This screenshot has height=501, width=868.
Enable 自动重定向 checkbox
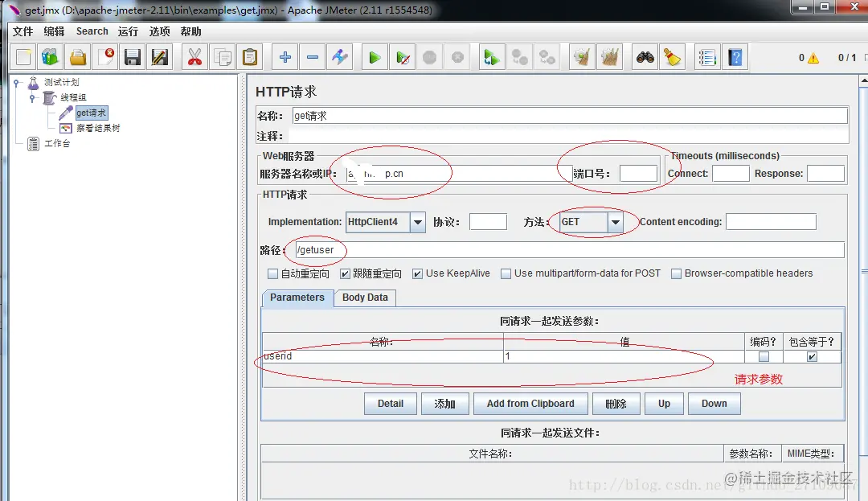(x=272, y=273)
